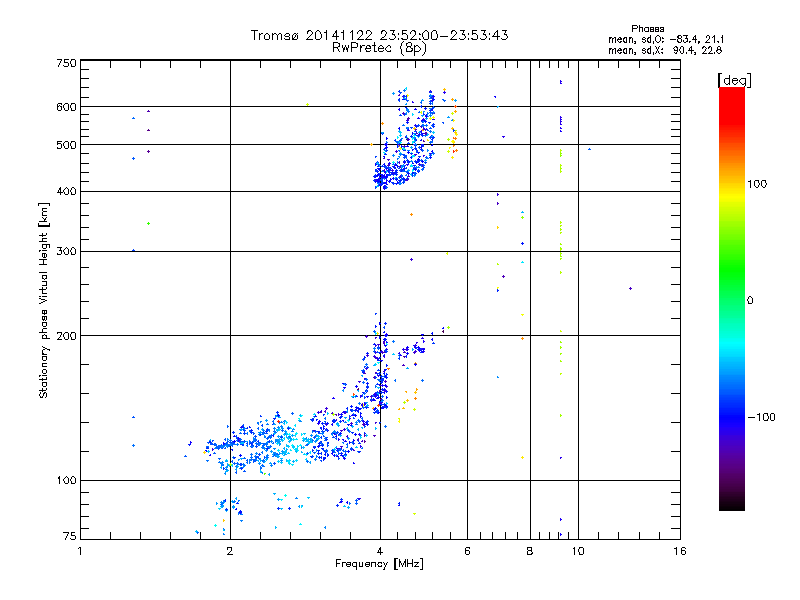Click the colorbar tick label "-100"

point(761,417)
